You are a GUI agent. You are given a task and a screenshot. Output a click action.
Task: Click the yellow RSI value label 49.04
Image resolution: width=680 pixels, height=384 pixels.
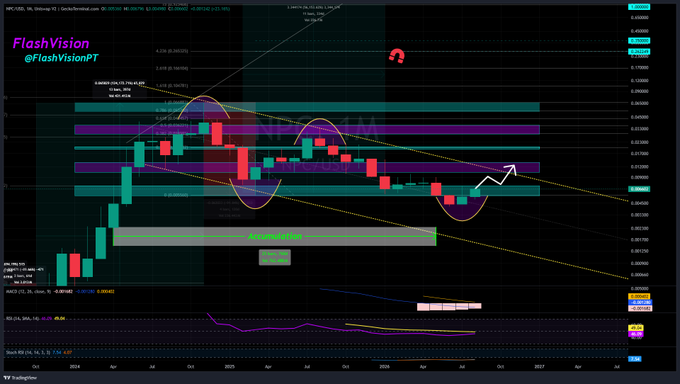pos(636,328)
